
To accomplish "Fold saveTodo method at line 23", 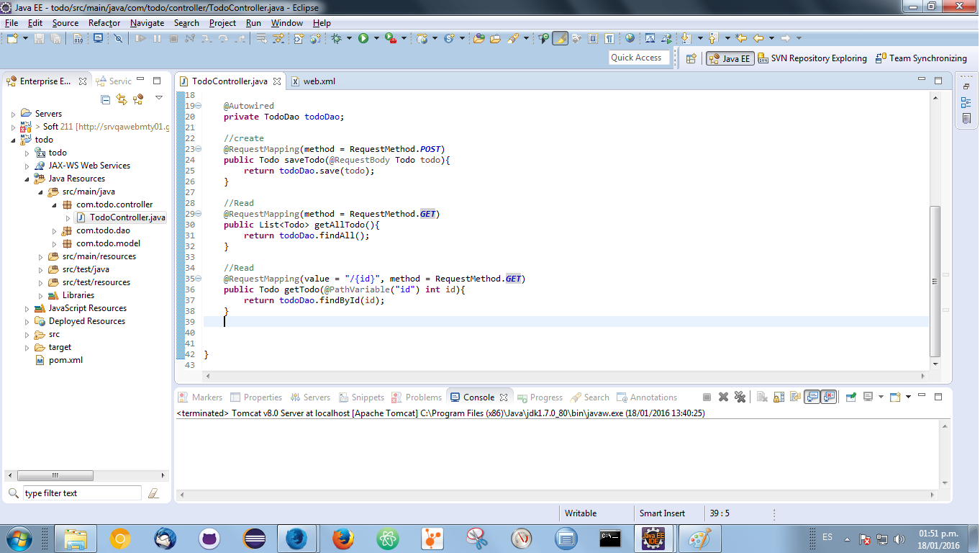I will [198, 149].
